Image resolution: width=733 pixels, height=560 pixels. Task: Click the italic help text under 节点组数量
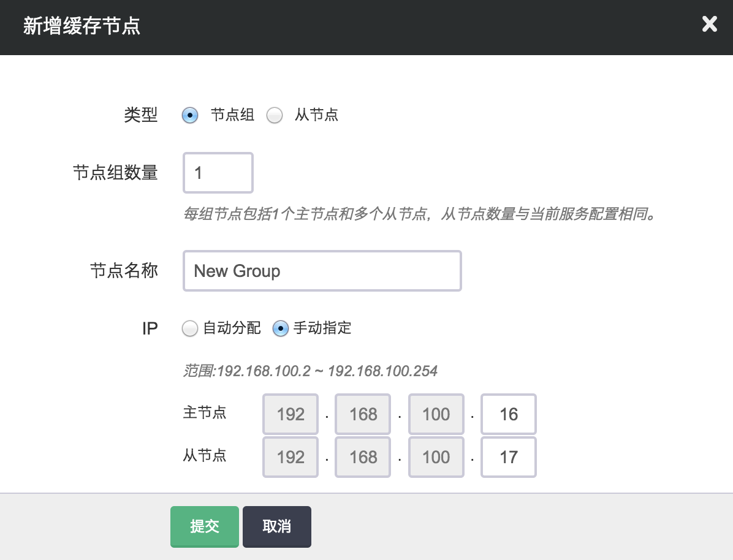pos(420,215)
